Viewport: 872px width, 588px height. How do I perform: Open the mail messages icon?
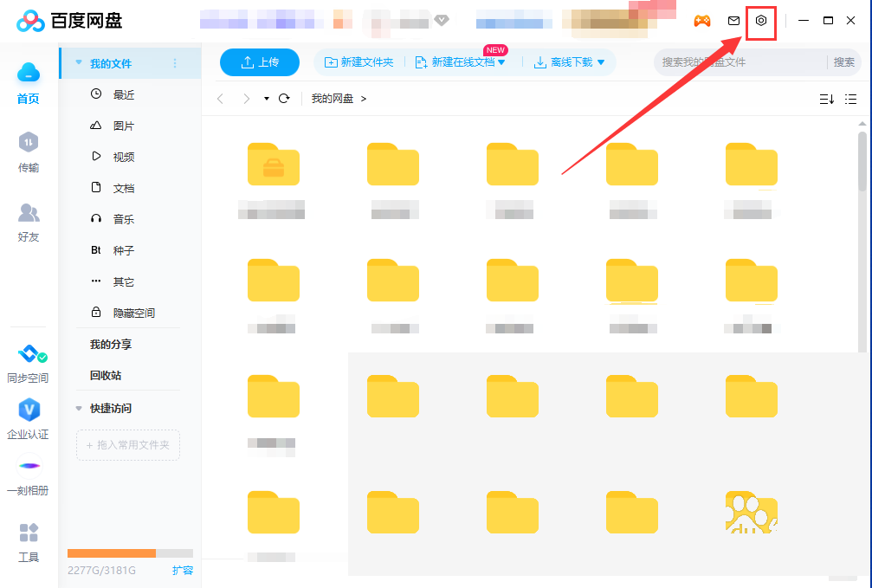pos(733,21)
